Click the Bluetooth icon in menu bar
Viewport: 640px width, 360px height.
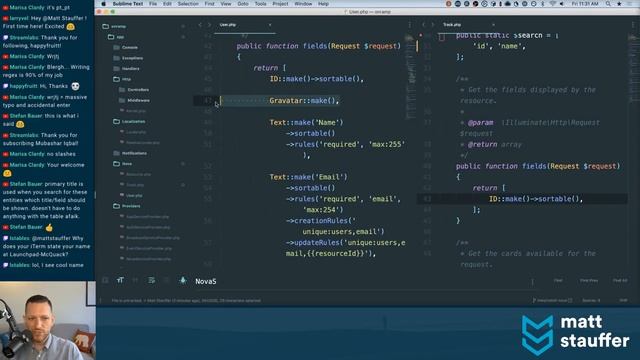tap(543, 4)
